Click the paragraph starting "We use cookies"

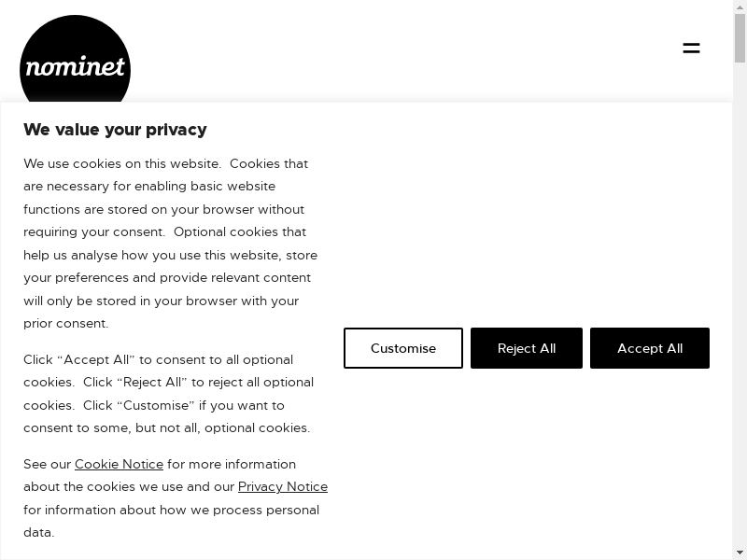170,244
